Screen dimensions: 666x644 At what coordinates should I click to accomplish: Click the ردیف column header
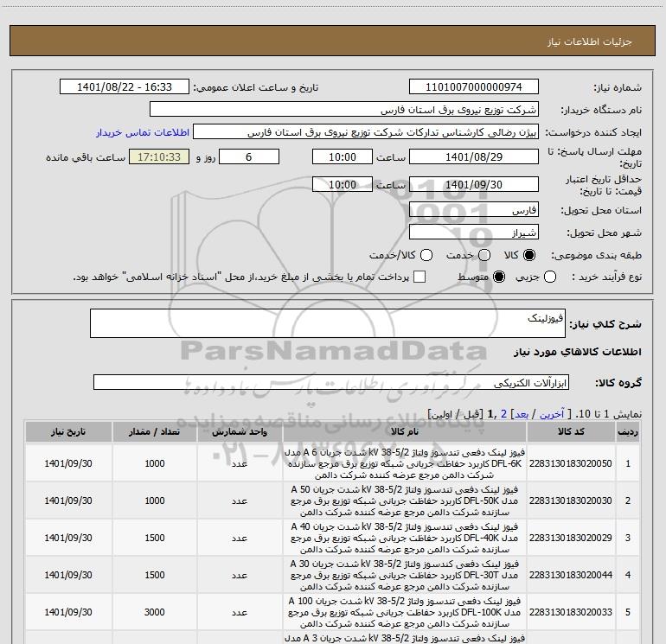tap(628, 431)
